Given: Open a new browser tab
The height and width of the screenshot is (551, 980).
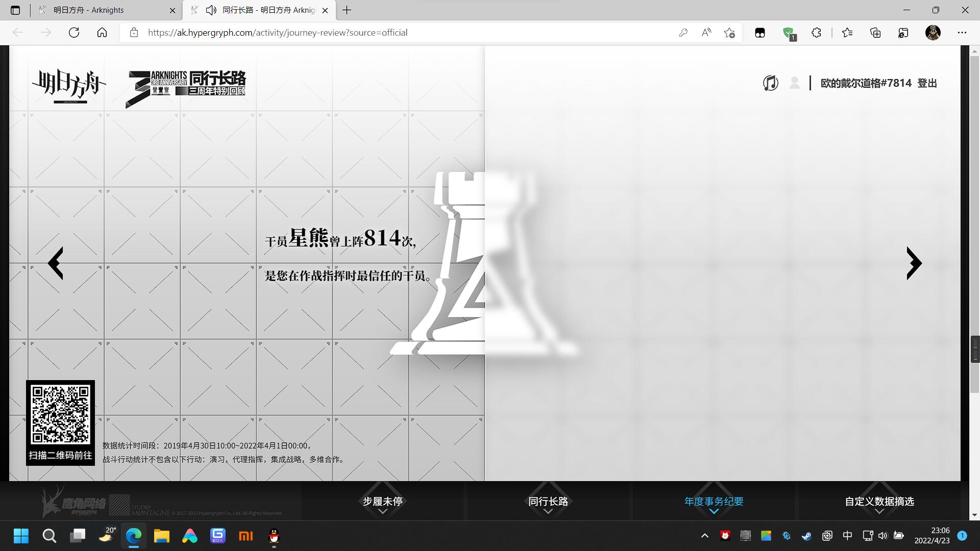Looking at the screenshot, I should point(347,10).
